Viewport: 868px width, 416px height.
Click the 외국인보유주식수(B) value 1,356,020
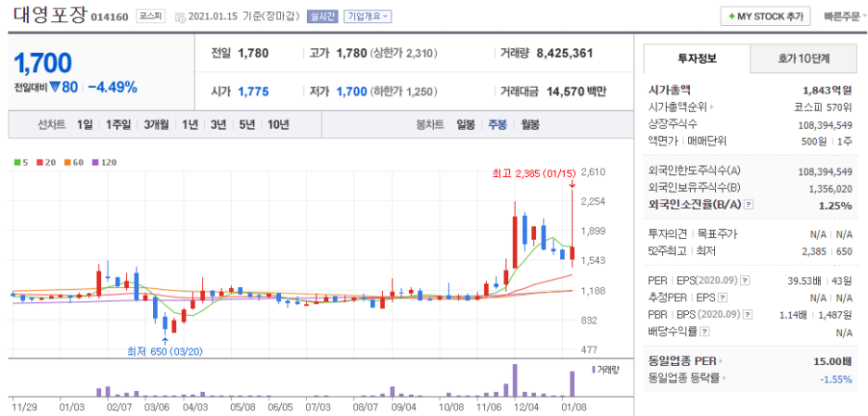pos(830,189)
